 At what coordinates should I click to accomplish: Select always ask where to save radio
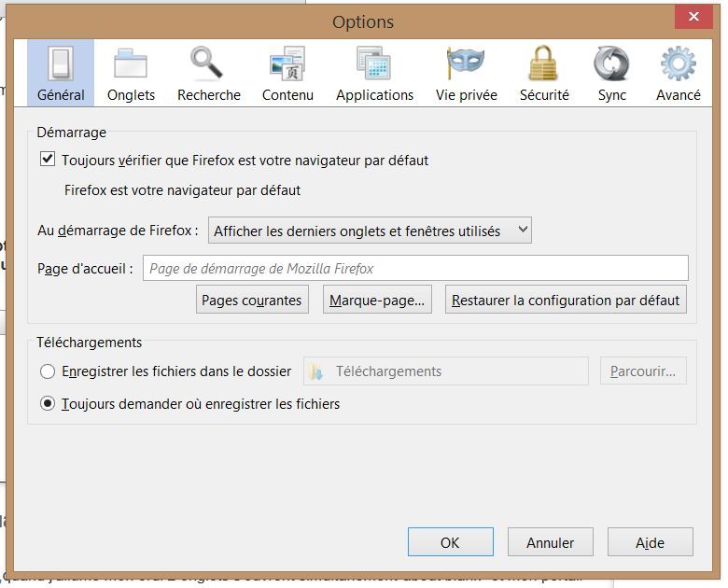point(48,403)
